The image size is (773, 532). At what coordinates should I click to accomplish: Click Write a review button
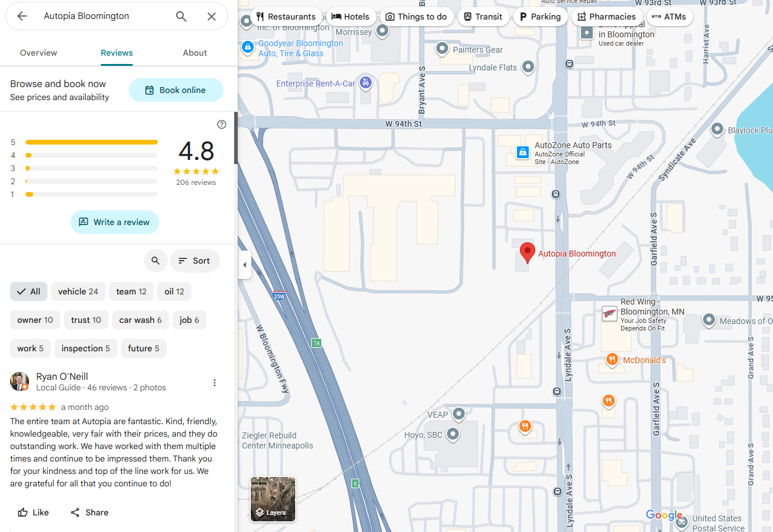[115, 222]
